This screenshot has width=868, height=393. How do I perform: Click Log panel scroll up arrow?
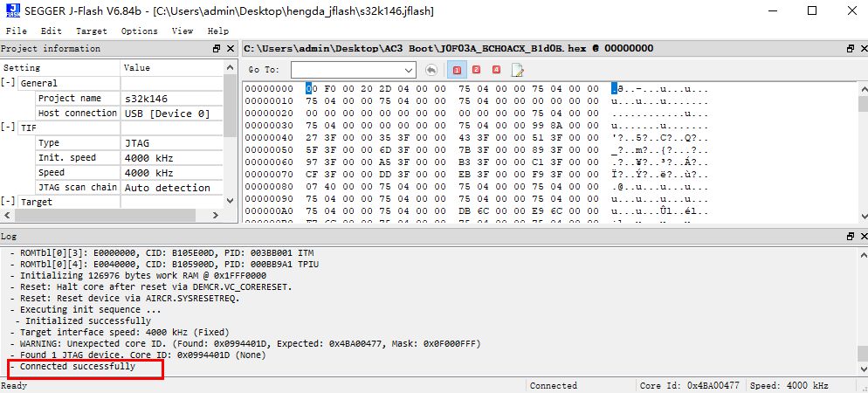863,255
